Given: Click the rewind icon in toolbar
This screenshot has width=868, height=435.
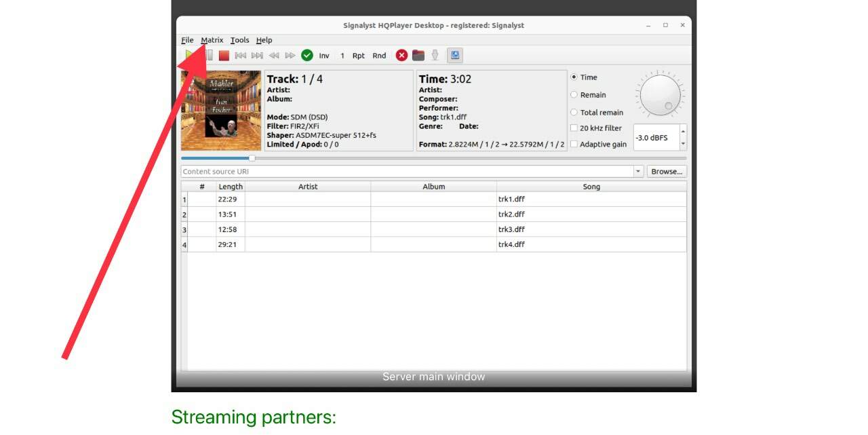Looking at the screenshot, I should (274, 56).
